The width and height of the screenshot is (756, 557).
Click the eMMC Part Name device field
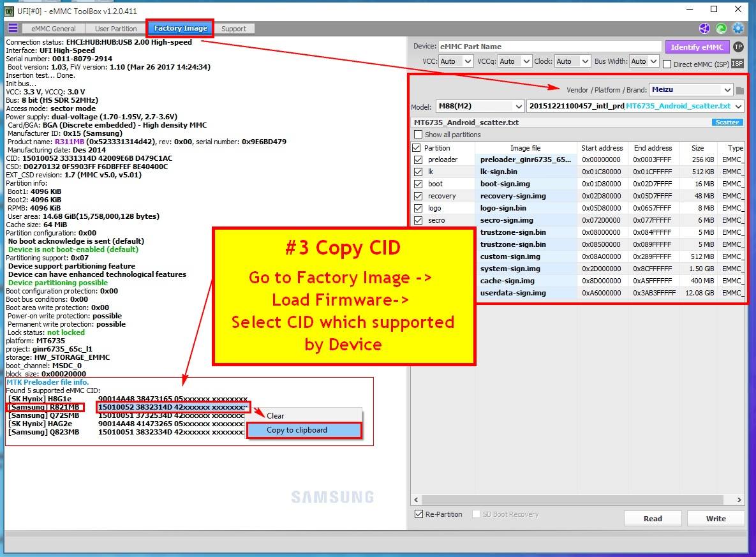tap(550, 47)
